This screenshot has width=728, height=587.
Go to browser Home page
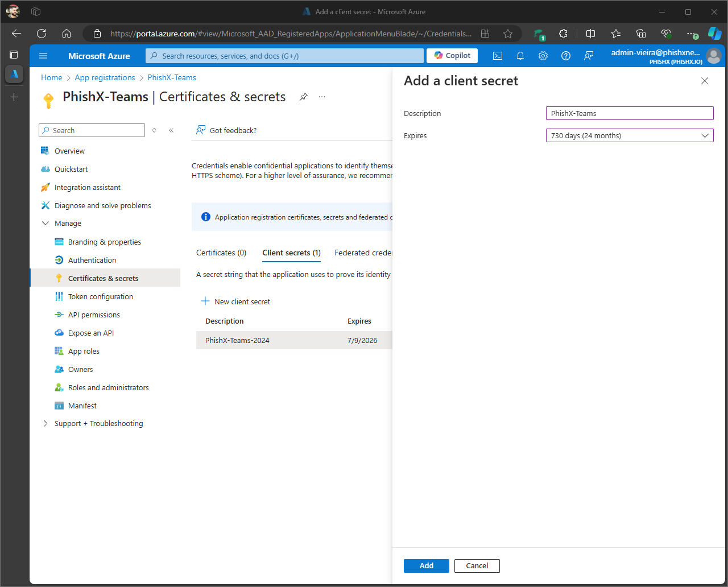click(67, 34)
